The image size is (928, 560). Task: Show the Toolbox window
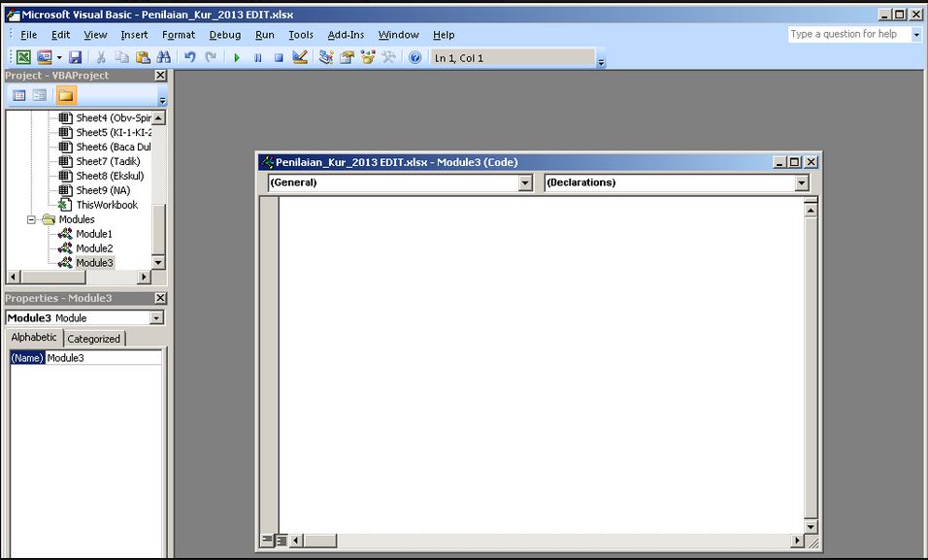(388, 56)
